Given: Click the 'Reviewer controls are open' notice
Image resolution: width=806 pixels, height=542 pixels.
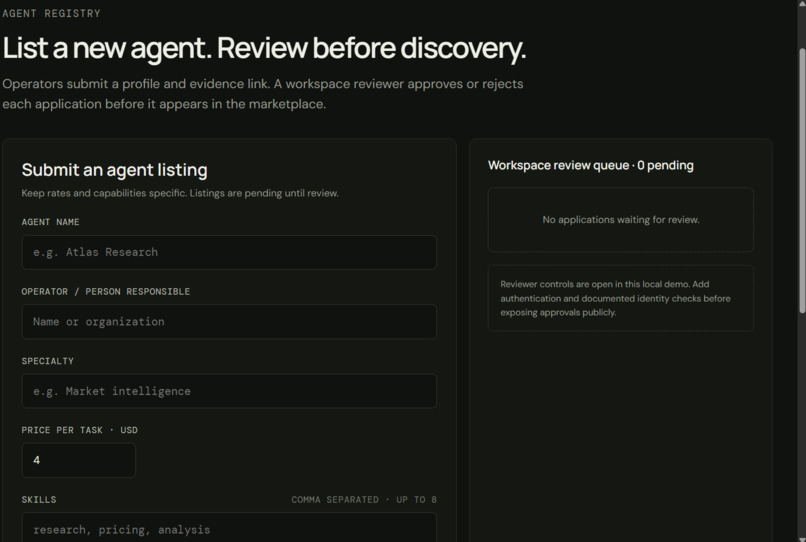Looking at the screenshot, I should click(620, 298).
